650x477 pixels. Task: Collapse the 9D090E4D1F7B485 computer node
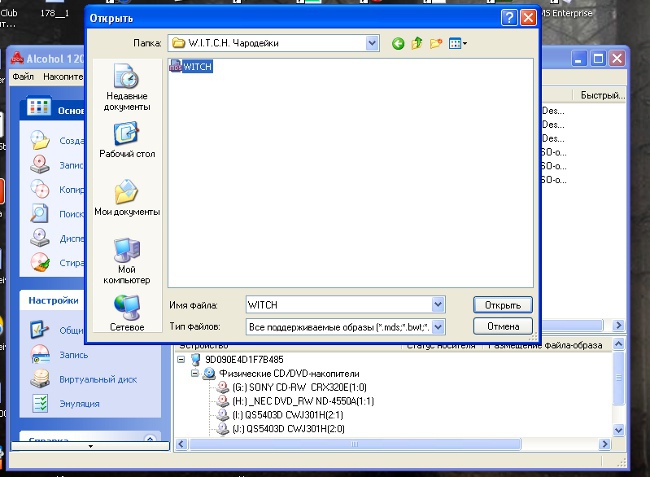[x=181, y=359]
